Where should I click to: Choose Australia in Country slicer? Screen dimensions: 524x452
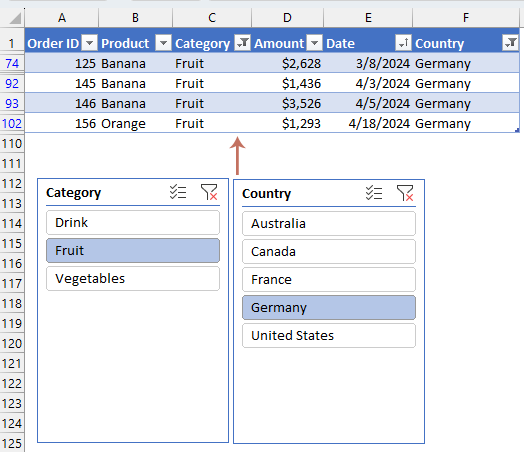click(329, 223)
